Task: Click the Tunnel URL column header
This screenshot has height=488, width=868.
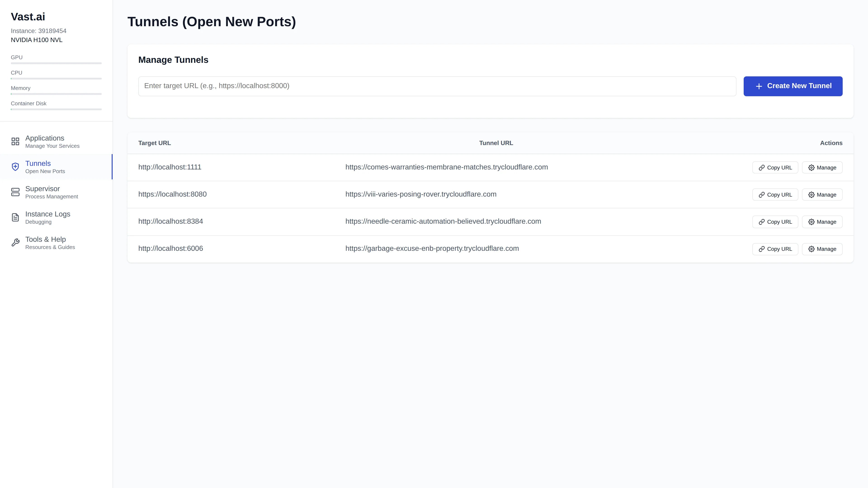Action: click(x=496, y=143)
